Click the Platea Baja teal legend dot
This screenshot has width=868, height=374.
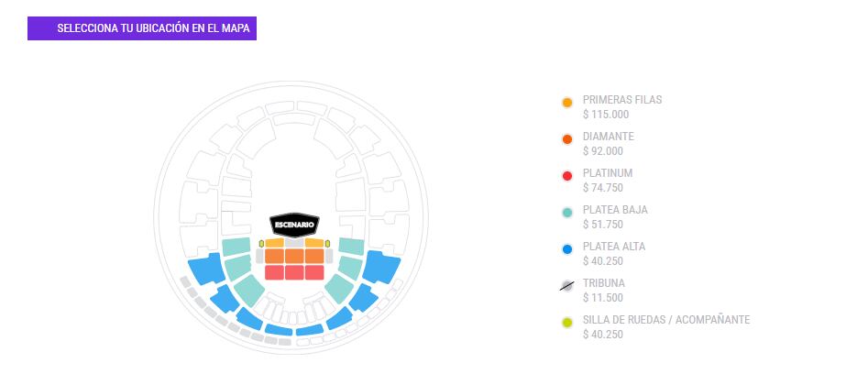tap(566, 213)
